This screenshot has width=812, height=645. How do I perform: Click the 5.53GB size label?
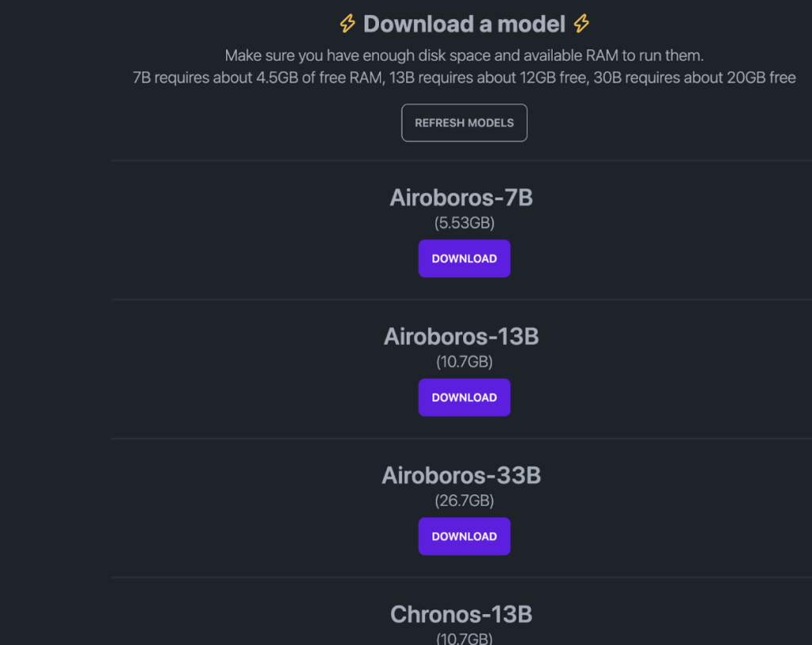pyautogui.click(x=464, y=224)
